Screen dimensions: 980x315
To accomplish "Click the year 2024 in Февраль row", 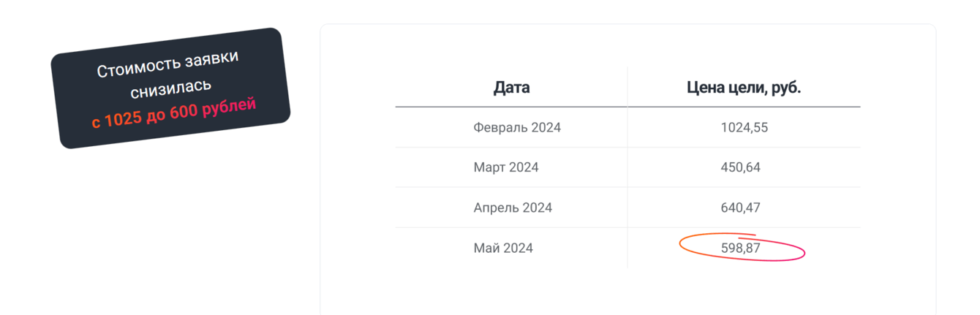I will [x=546, y=128].
